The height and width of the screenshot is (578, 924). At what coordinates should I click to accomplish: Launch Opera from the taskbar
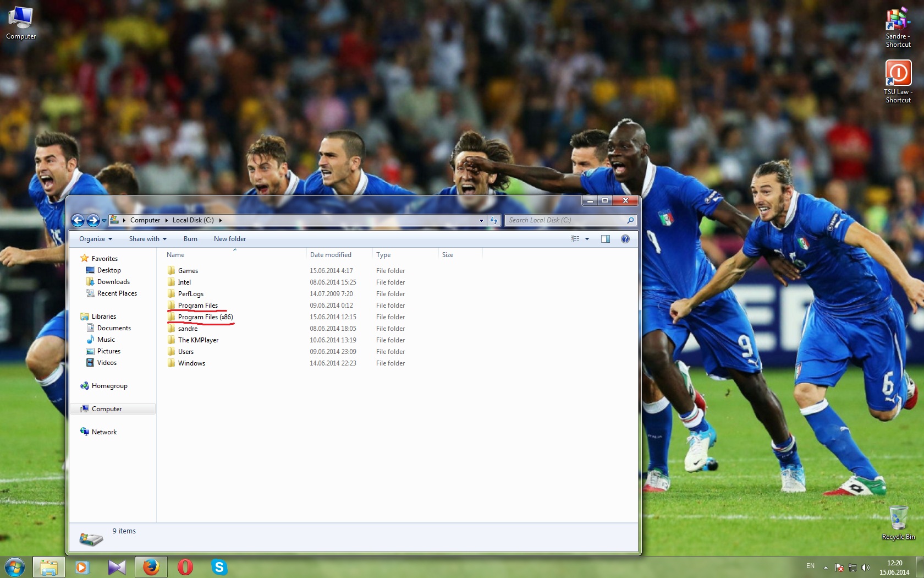coord(185,567)
